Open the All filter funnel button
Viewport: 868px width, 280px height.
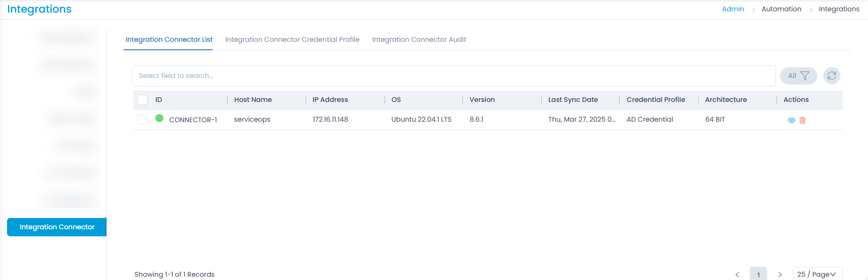coord(798,76)
